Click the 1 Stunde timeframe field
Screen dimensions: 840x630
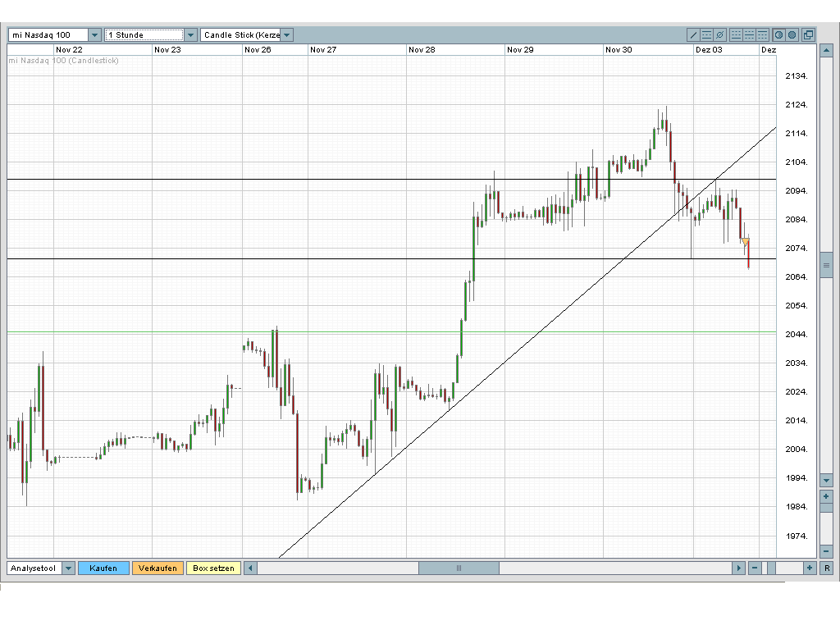(144, 34)
